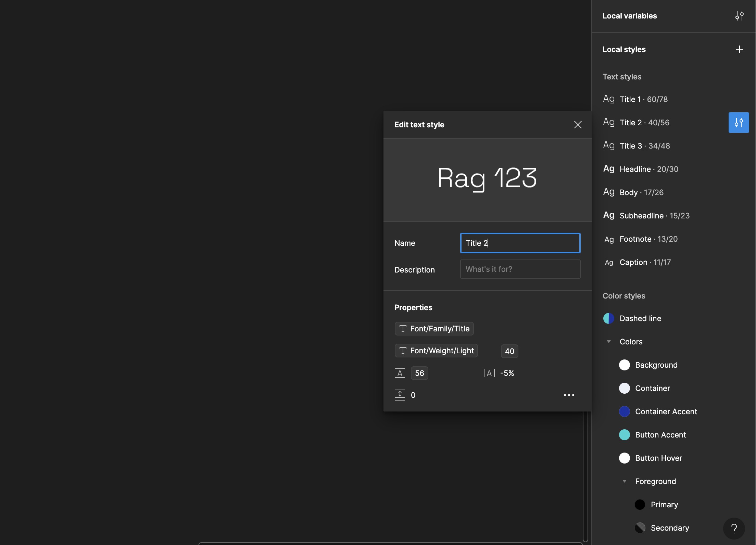756x545 pixels.
Task: Click the Container Accent color swatch
Action: 624,411
